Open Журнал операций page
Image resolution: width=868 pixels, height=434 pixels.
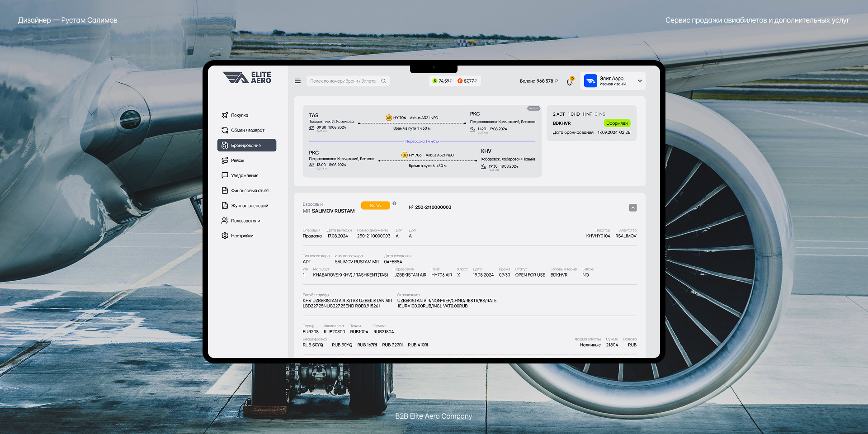[249, 206]
